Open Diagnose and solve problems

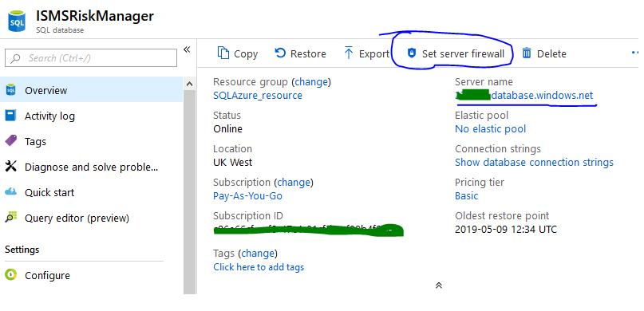tap(92, 167)
